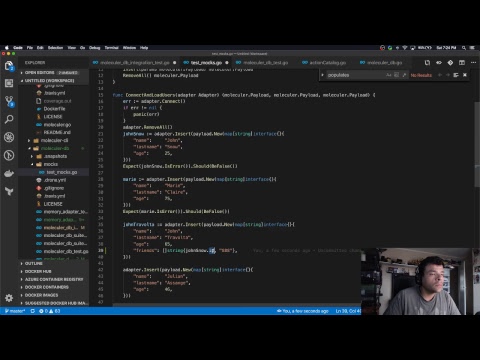This screenshot has height=360, width=480.
Task: Open the Terminal menu
Action: (x=112, y=48)
